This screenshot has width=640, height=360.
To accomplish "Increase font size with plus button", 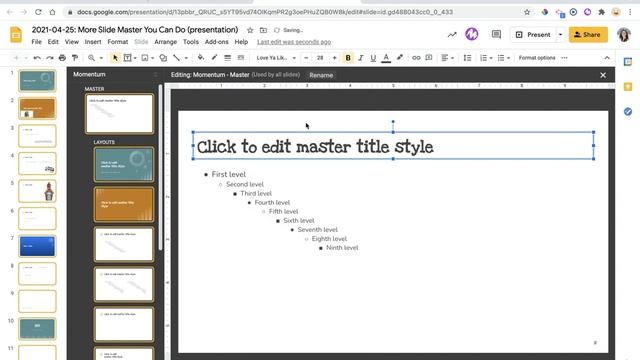I will tap(334, 58).
